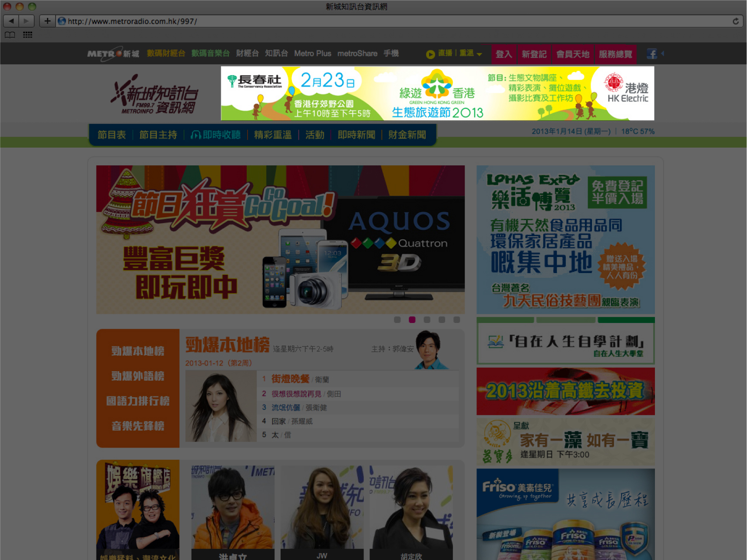
Task: Open the 節目表 menu item
Action: point(112,135)
